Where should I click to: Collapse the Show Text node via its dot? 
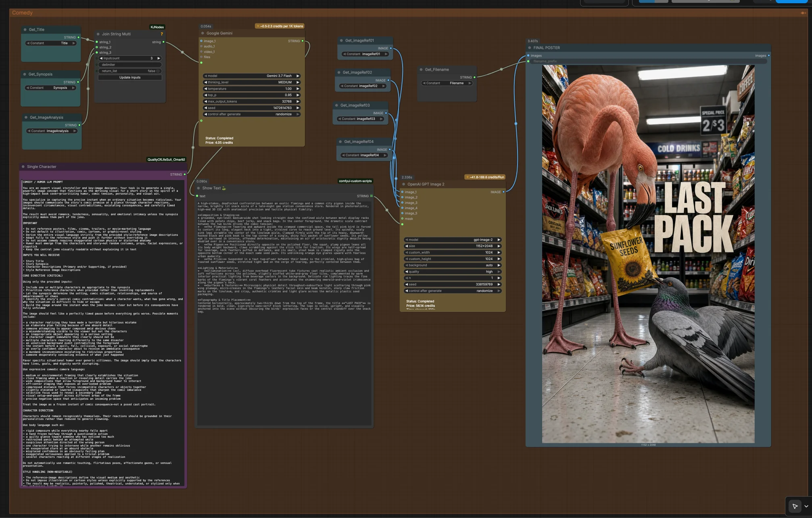[198, 188]
